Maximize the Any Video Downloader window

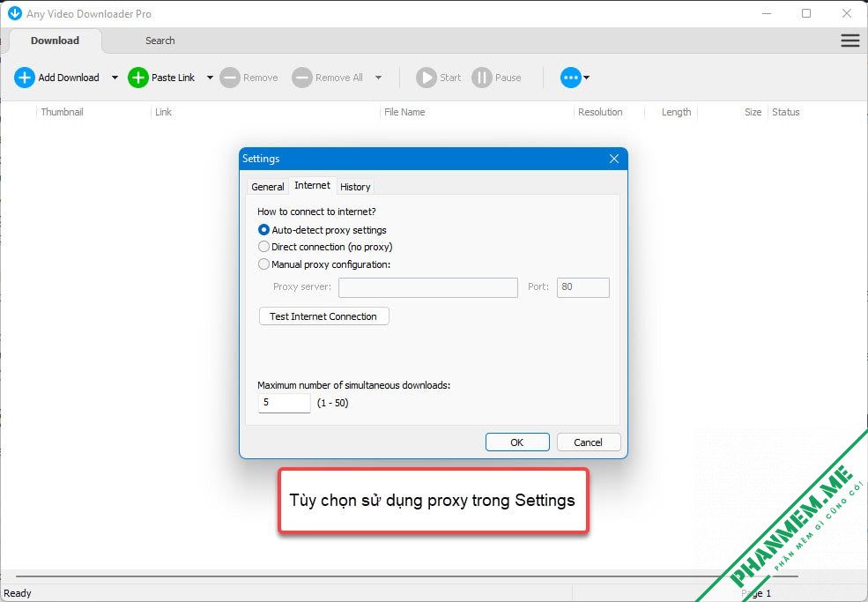pos(806,13)
